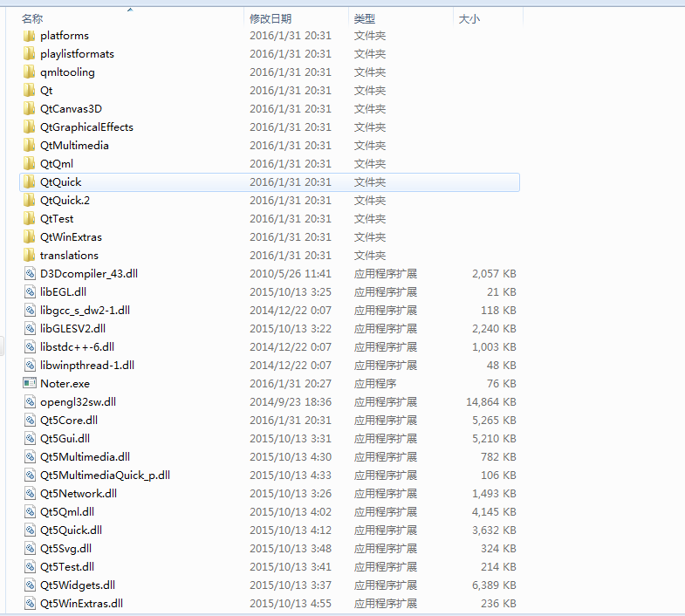Click the QtMultimedia folder icon
The height and width of the screenshot is (616, 685).
[29, 146]
